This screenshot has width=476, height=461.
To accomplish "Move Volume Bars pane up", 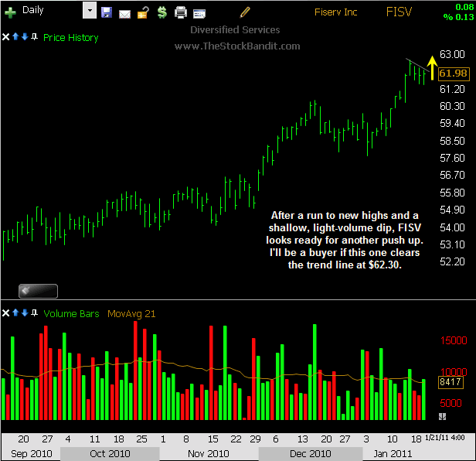I will tap(15, 312).
